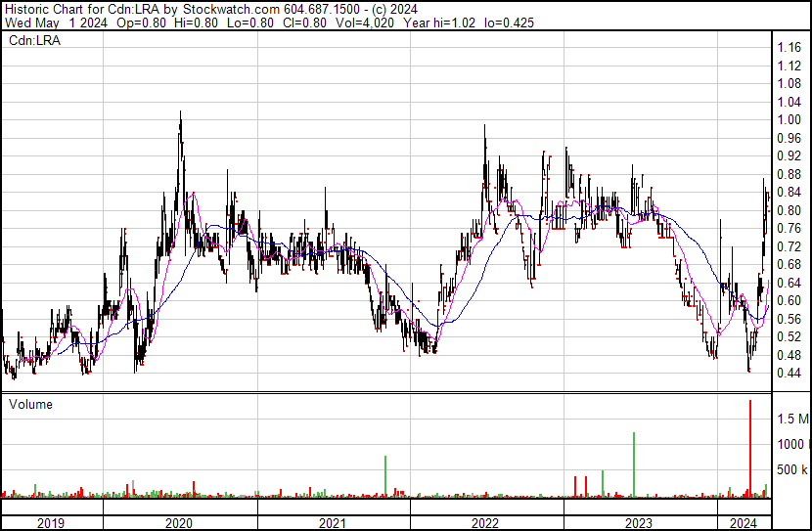
Task: Click the 0.76 price axis label
Action: tap(789, 229)
